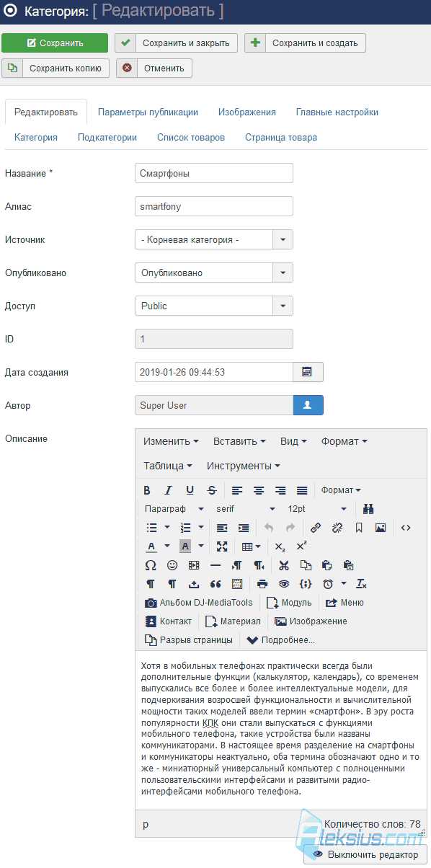Switch to Изображения tab
Screen dimensions: 431x868
(247, 112)
